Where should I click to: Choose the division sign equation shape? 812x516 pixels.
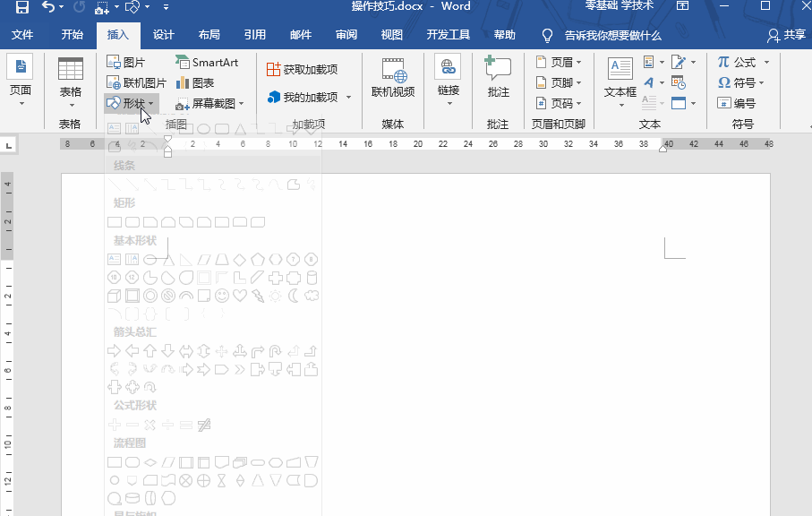(167, 426)
